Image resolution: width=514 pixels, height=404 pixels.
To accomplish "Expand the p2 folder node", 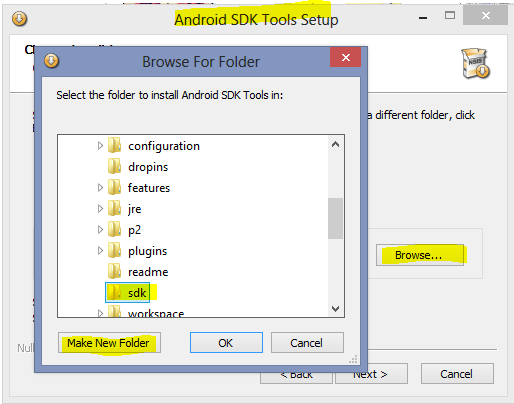I will pos(100,230).
